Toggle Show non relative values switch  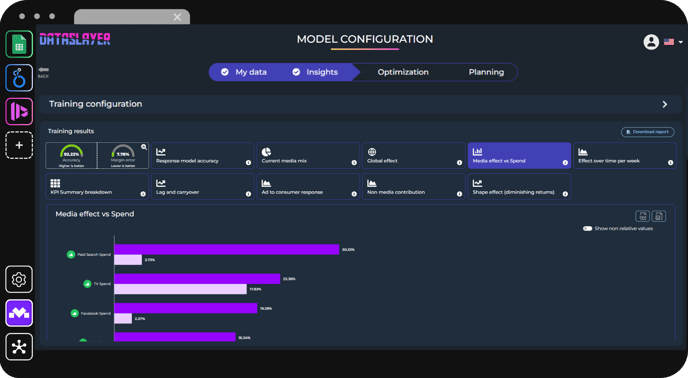pos(588,228)
